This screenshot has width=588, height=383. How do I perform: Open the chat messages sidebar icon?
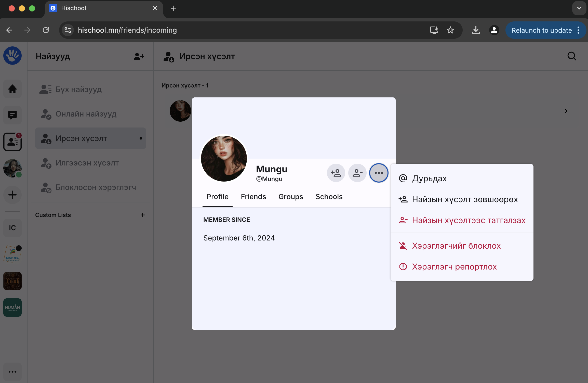pos(12,115)
